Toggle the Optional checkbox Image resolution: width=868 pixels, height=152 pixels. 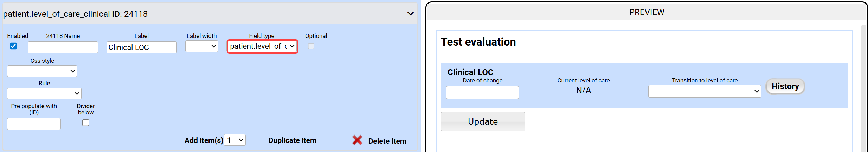[311, 46]
